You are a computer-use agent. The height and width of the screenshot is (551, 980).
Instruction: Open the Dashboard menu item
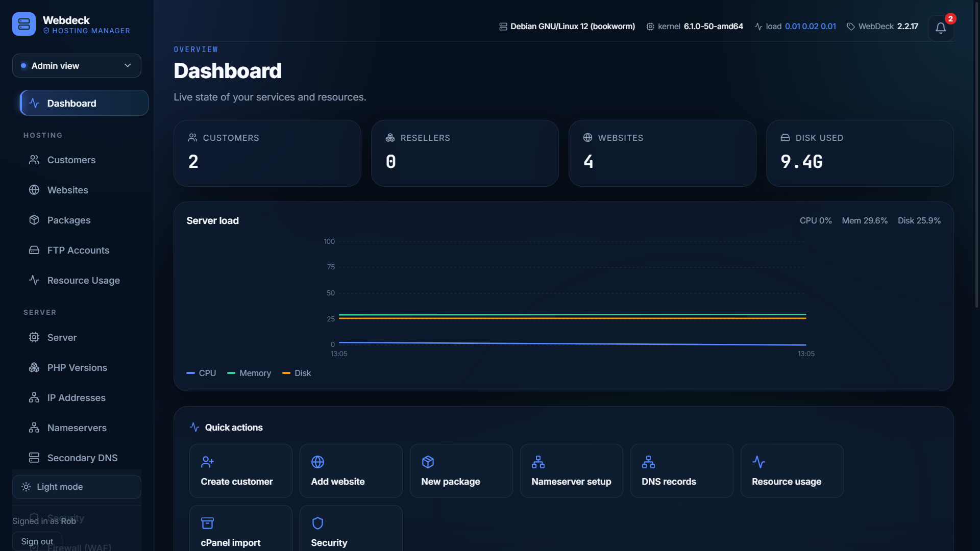point(84,103)
